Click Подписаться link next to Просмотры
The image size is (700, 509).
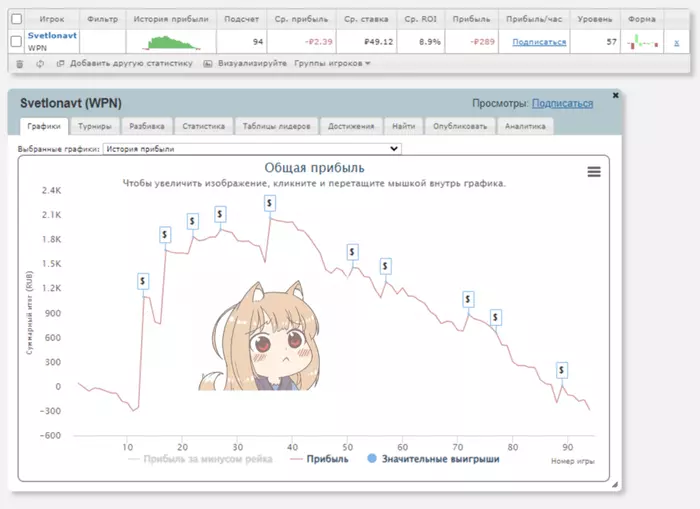(x=562, y=104)
